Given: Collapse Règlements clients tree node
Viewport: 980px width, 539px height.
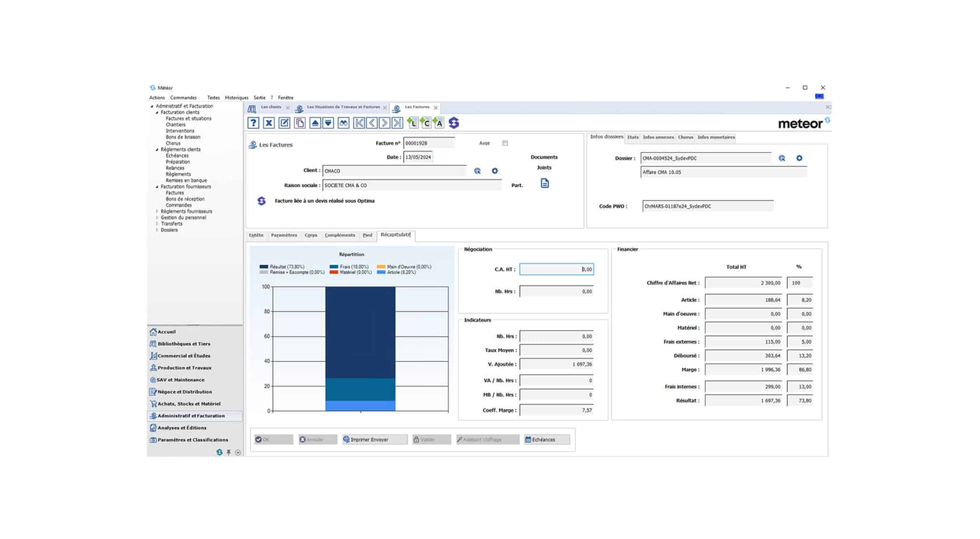Looking at the screenshot, I should pyautogui.click(x=157, y=150).
